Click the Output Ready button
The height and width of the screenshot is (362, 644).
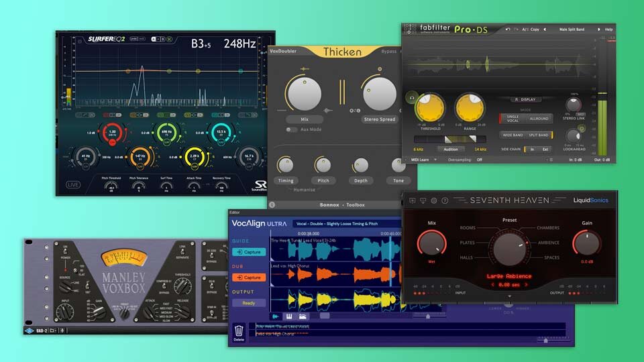coord(248,303)
